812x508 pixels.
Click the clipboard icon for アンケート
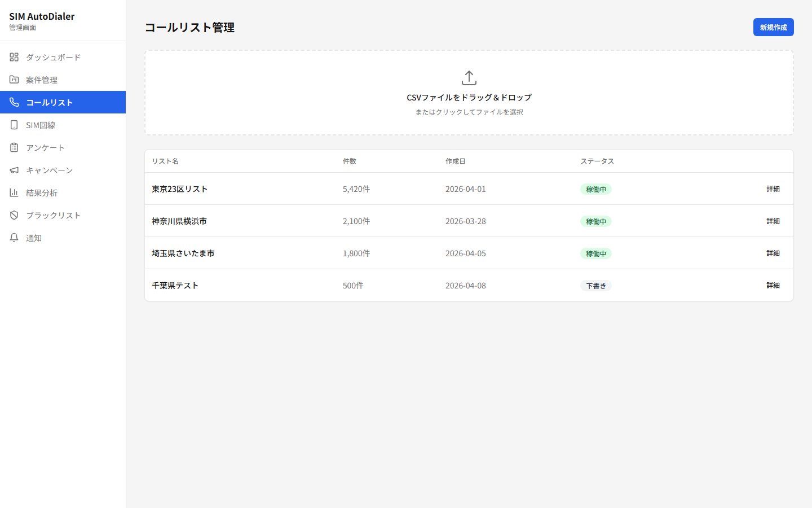pos(14,147)
